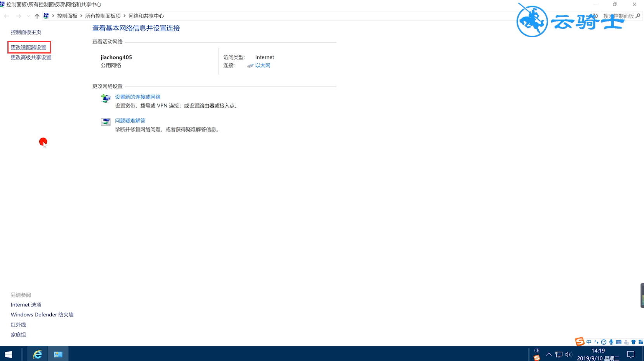The image size is (644, 361).
Task: Expand chevron after 所有控制面板项 breadcrumb
Action: click(x=125, y=16)
